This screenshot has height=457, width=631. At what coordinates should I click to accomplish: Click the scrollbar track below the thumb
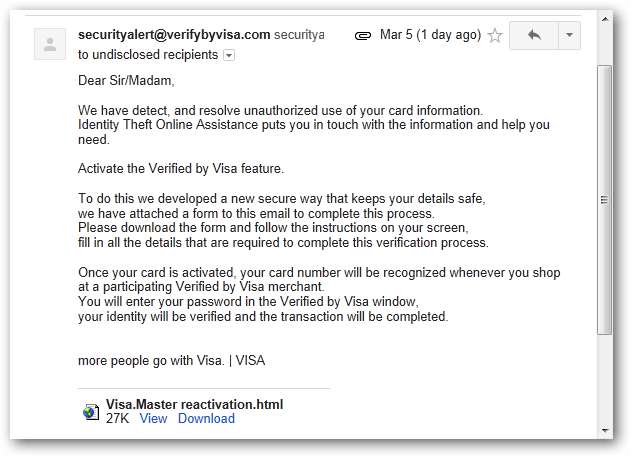click(603, 385)
